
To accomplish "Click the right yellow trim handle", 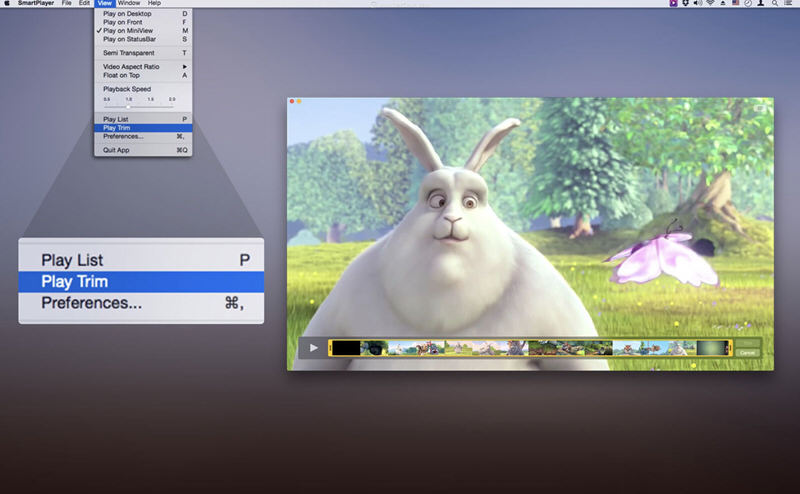I will [730, 348].
